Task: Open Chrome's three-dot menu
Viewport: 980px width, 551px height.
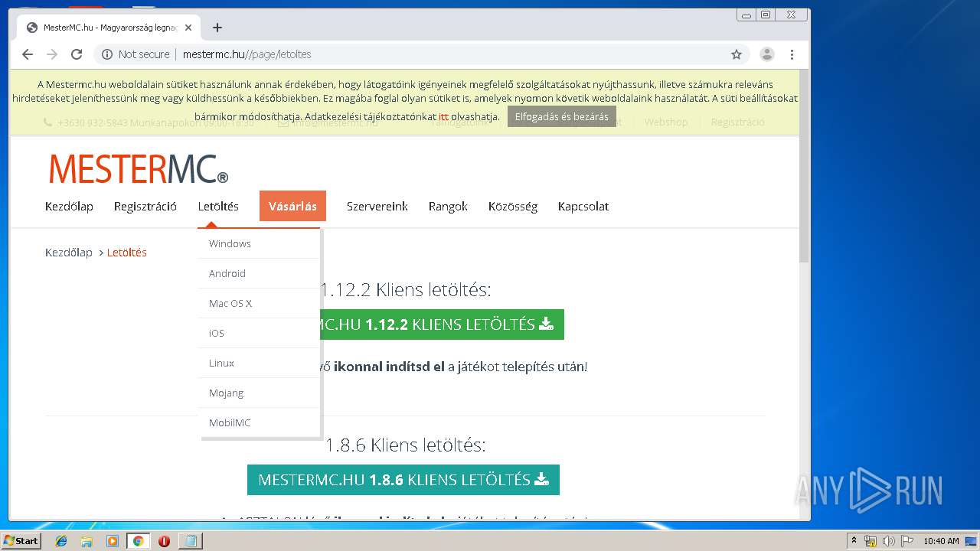Action: [792, 54]
